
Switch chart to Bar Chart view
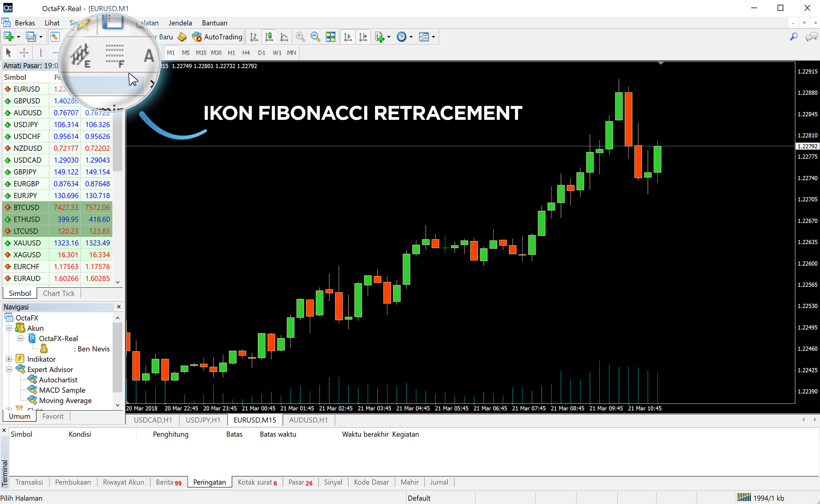(x=254, y=37)
